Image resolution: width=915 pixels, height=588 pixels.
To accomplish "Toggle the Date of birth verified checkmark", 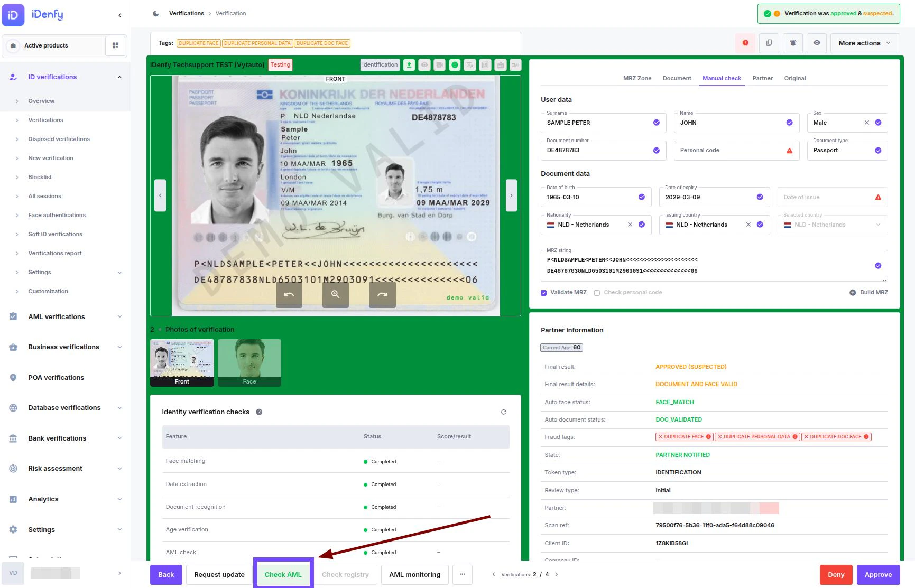I will pyautogui.click(x=642, y=197).
